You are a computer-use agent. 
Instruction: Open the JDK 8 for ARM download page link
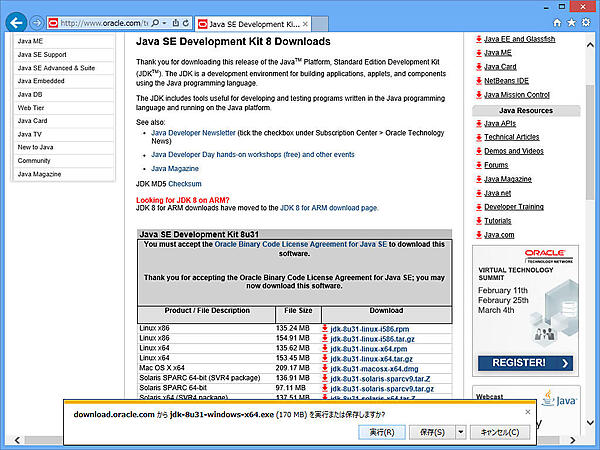(x=328, y=208)
